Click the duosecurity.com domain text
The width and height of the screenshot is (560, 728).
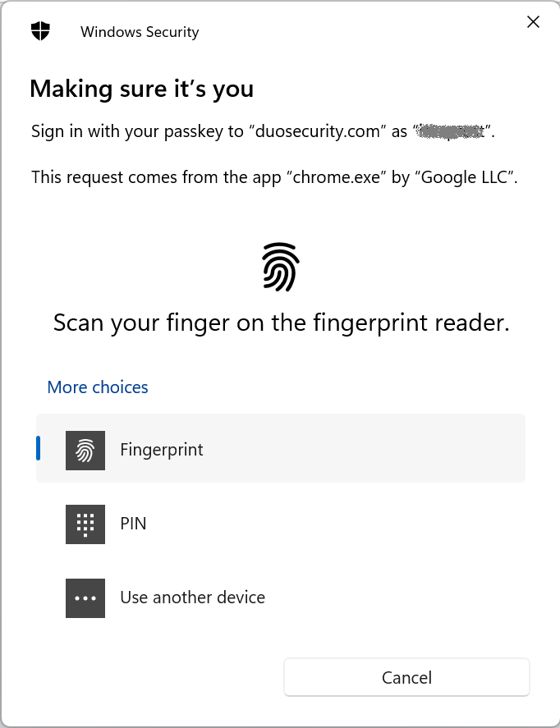point(318,131)
